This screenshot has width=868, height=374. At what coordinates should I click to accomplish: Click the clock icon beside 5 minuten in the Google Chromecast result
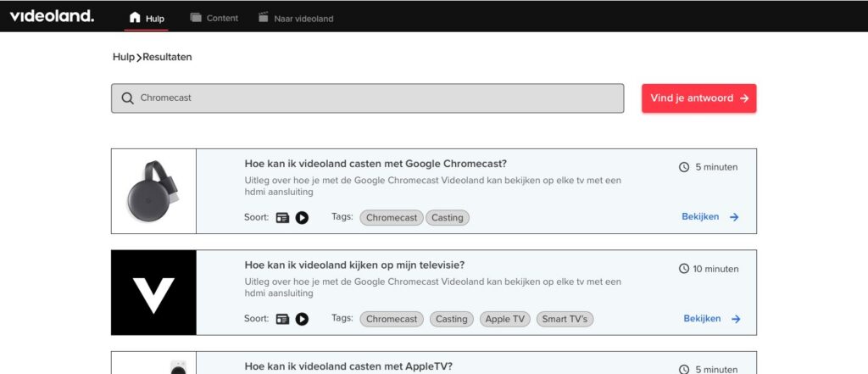[684, 167]
